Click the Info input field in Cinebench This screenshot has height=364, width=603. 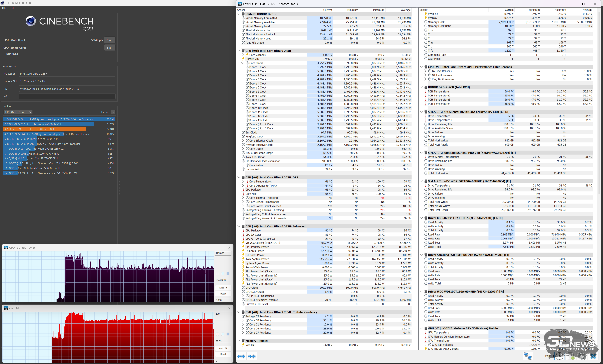[67, 96]
